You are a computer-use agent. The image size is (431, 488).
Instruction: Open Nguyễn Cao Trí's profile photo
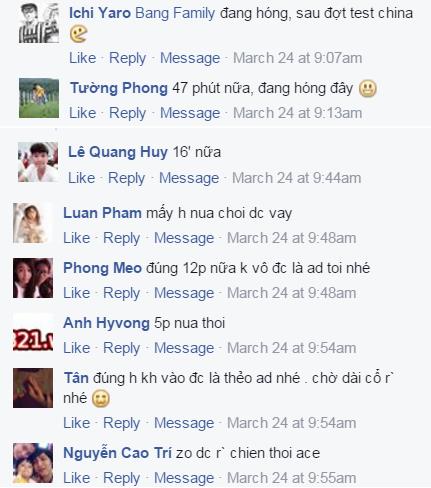[33, 463]
